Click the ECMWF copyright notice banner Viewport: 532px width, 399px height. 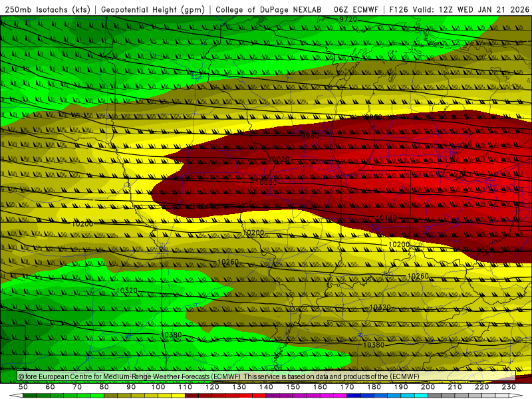267,376
